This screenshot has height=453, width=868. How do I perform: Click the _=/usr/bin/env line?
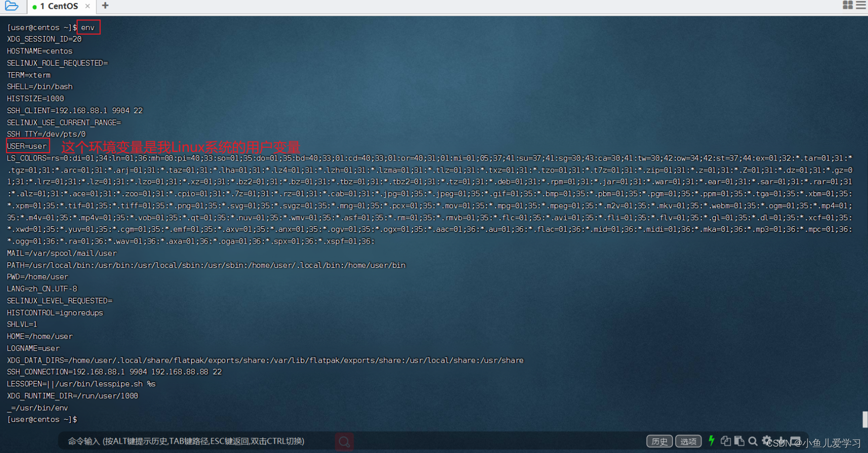point(38,408)
